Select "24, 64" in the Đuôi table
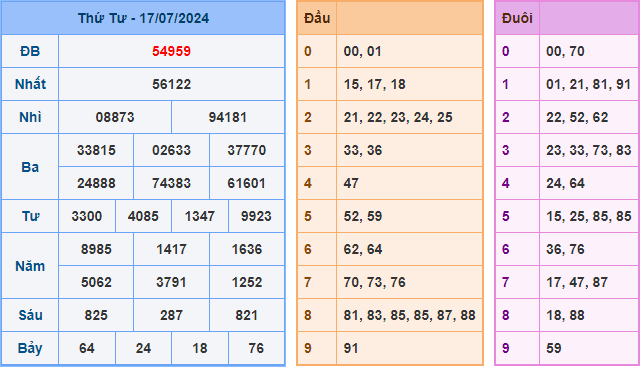 click(x=565, y=183)
